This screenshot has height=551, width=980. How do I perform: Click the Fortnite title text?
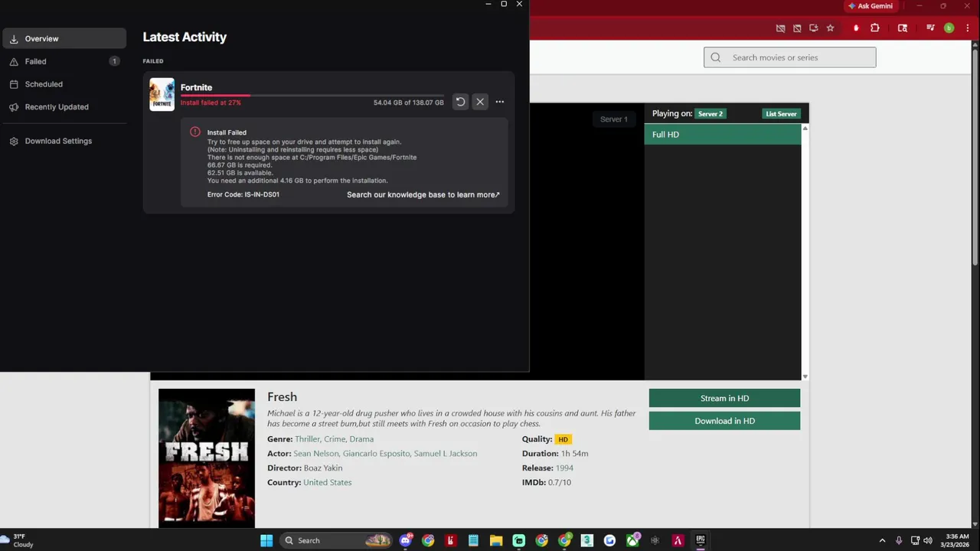click(x=196, y=87)
